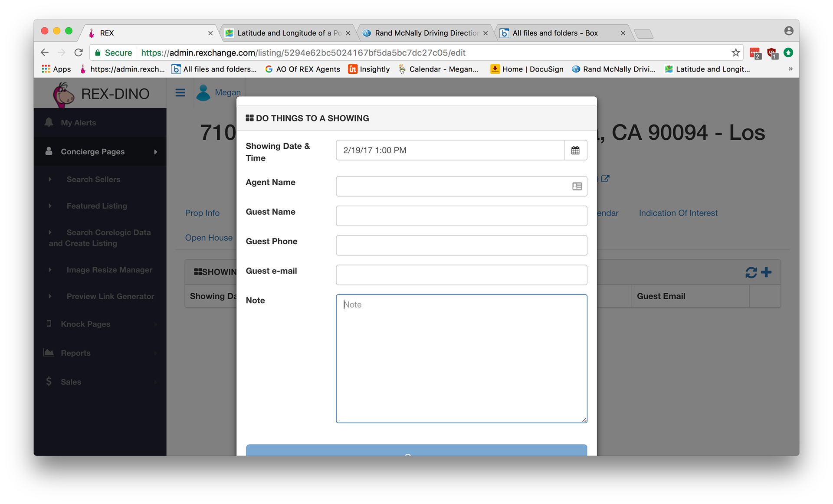Click the Guest Email column header

tap(661, 296)
